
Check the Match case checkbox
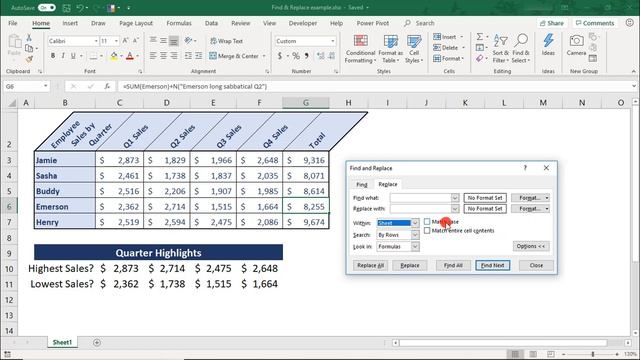[x=427, y=221]
